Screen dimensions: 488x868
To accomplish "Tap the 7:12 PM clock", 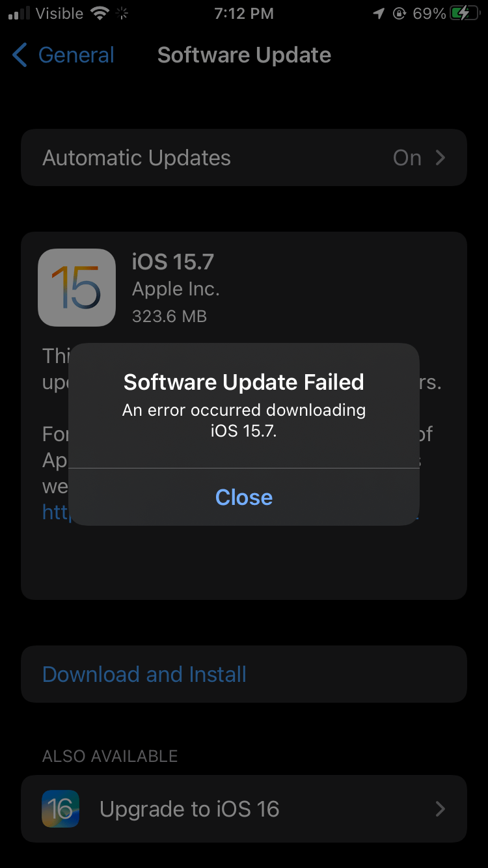I will point(244,14).
